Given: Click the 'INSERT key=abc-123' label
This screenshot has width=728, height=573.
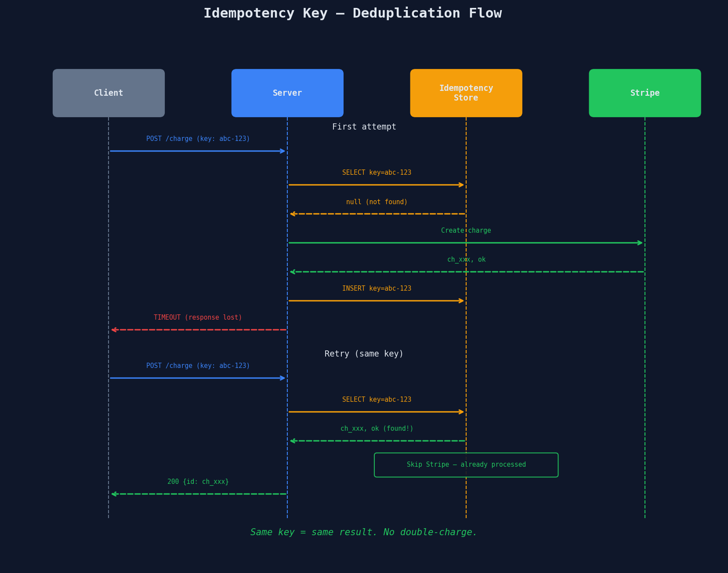Looking at the screenshot, I should (x=377, y=288).
